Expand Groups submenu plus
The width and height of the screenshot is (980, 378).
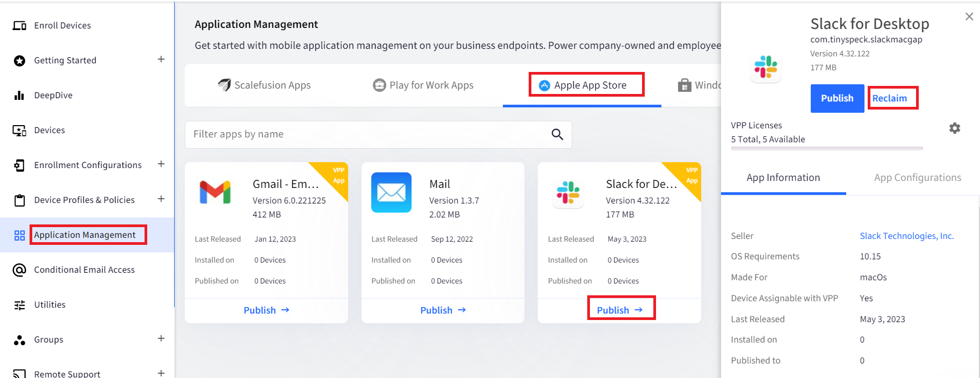pyautogui.click(x=161, y=338)
